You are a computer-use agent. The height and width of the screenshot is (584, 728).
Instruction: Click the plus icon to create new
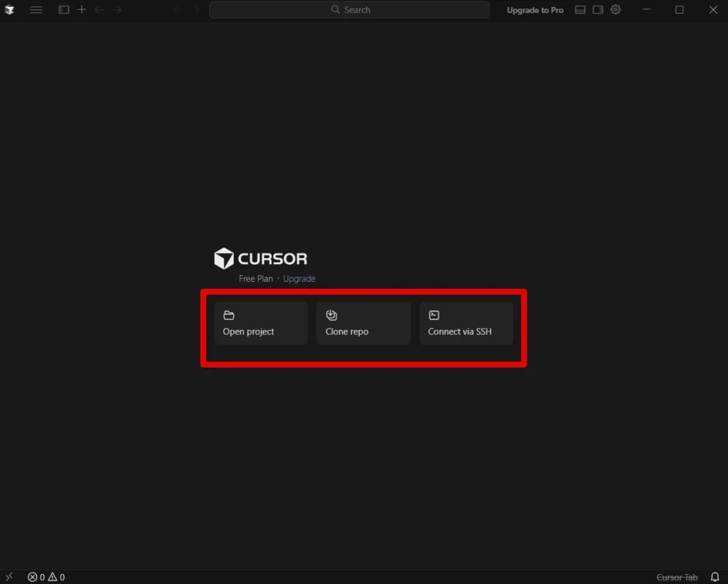coord(82,10)
